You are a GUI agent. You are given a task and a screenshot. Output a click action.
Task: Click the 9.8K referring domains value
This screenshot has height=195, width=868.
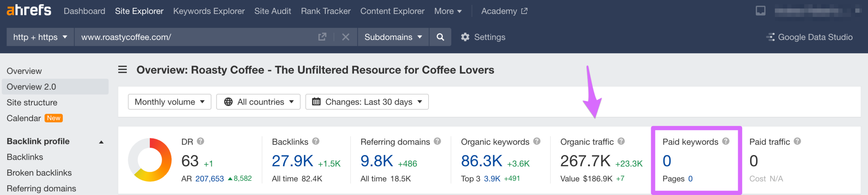coord(377,161)
